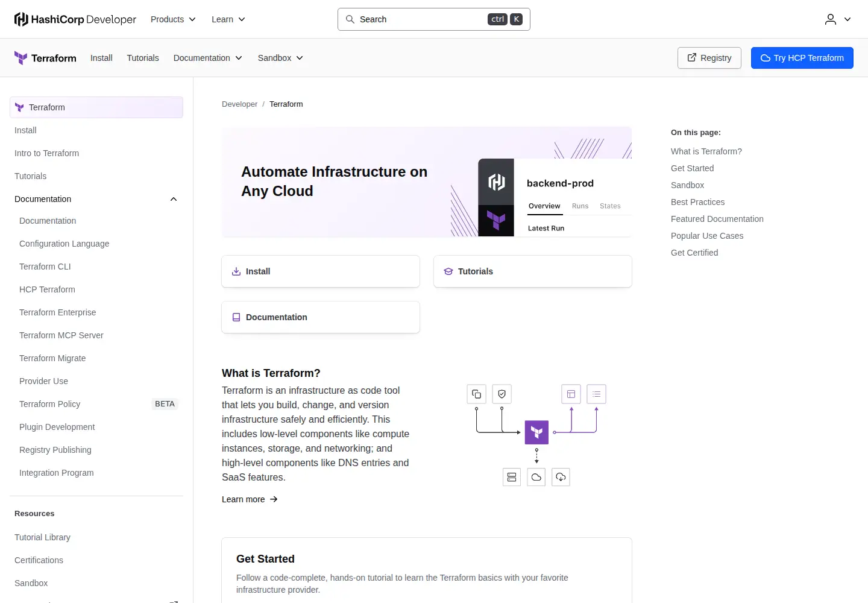Click the Try HCP Terraform button

(802, 58)
